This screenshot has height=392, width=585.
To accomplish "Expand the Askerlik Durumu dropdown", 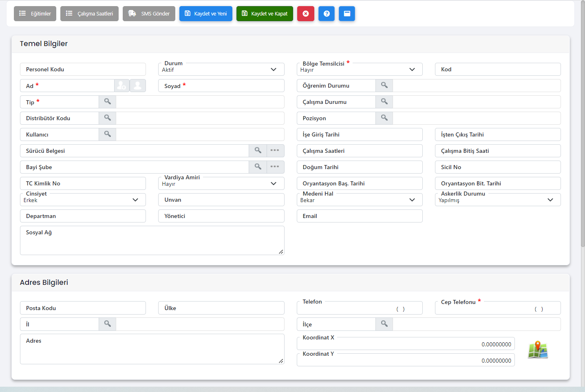I will coord(498,200).
